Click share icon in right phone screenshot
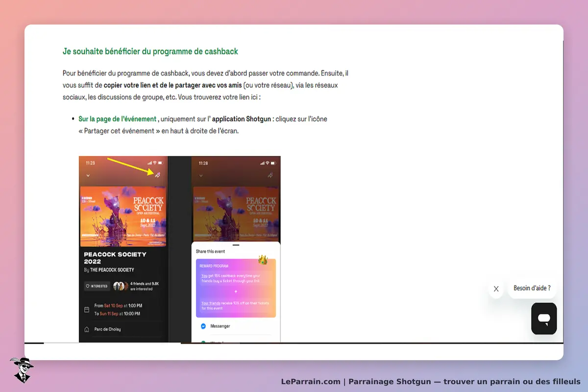 tap(270, 175)
